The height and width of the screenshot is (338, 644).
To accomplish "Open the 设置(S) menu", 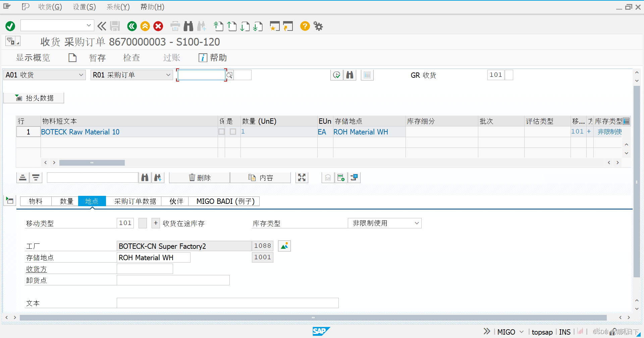I will [x=85, y=7].
